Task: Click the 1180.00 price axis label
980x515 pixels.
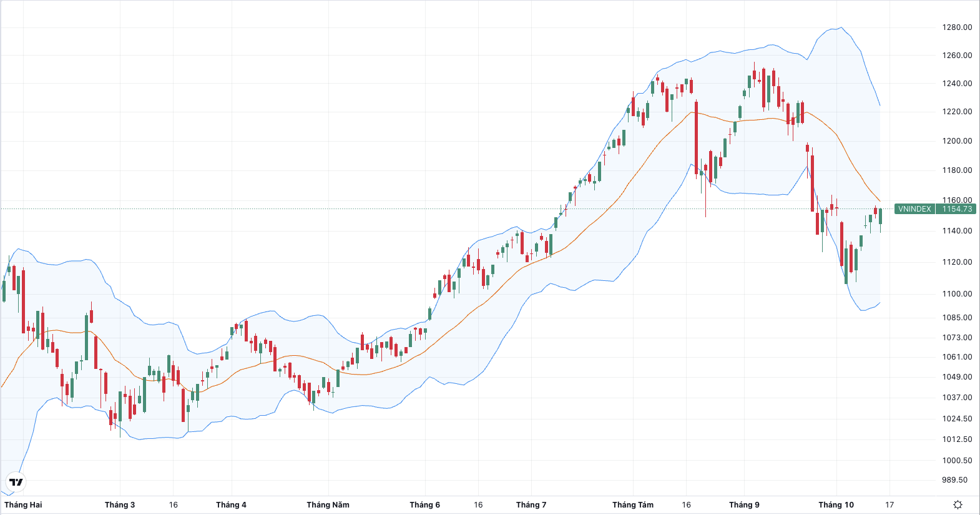Action: [957, 170]
